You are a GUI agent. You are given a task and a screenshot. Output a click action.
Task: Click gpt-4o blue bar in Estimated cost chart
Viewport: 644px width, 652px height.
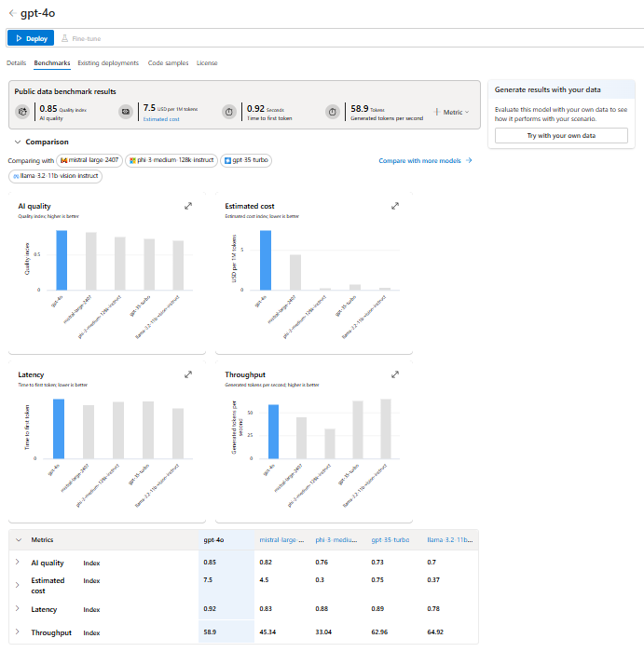click(x=266, y=260)
